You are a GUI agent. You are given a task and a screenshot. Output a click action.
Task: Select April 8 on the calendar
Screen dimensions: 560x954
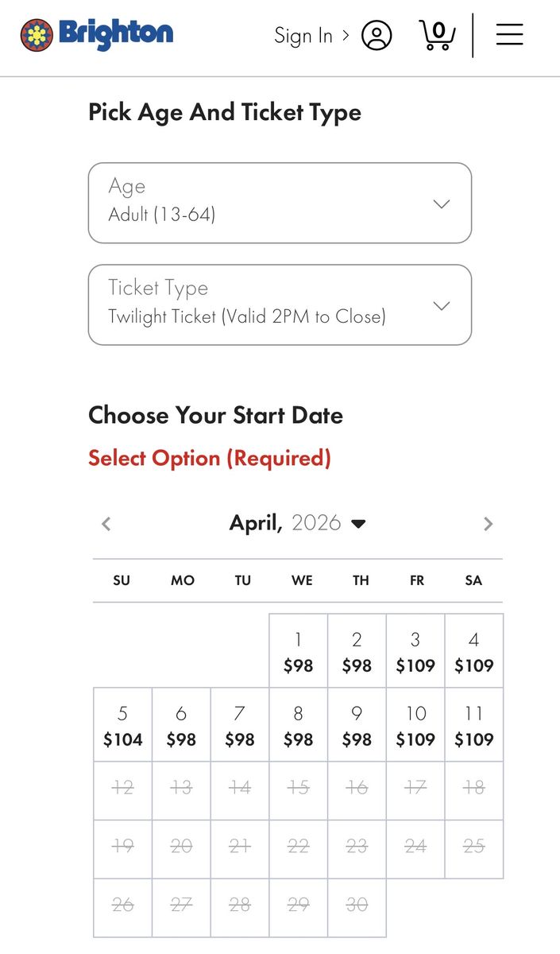pos(298,725)
